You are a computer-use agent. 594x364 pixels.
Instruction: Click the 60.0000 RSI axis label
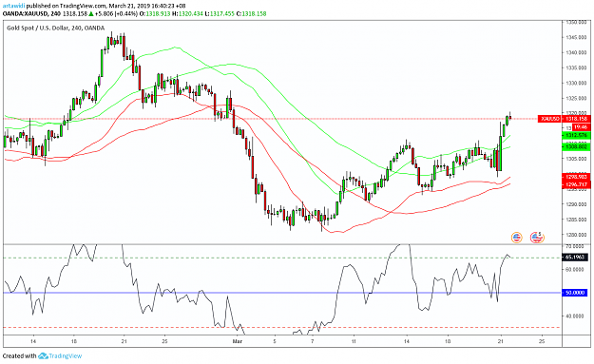pyautogui.click(x=575, y=269)
